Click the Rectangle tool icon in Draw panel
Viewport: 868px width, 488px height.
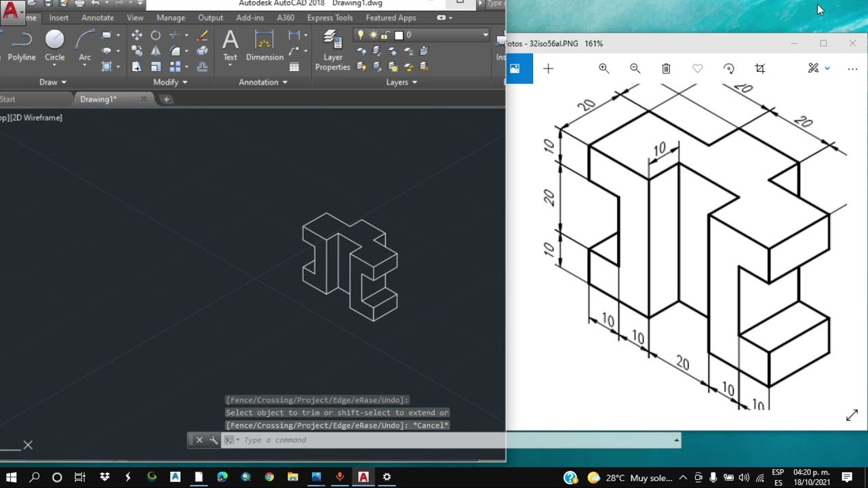[x=106, y=35]
